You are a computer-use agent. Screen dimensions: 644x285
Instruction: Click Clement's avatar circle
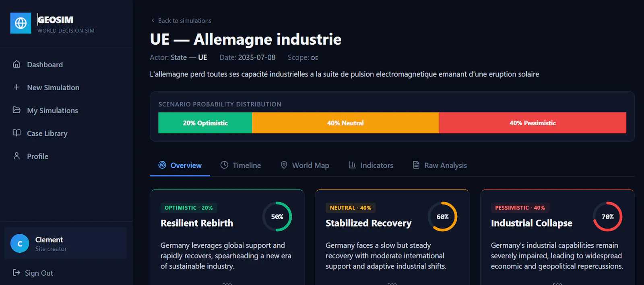point(20,243)
